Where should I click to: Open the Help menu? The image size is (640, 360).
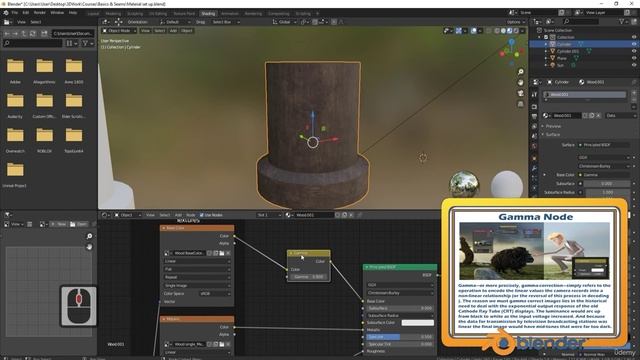(73, 13)
